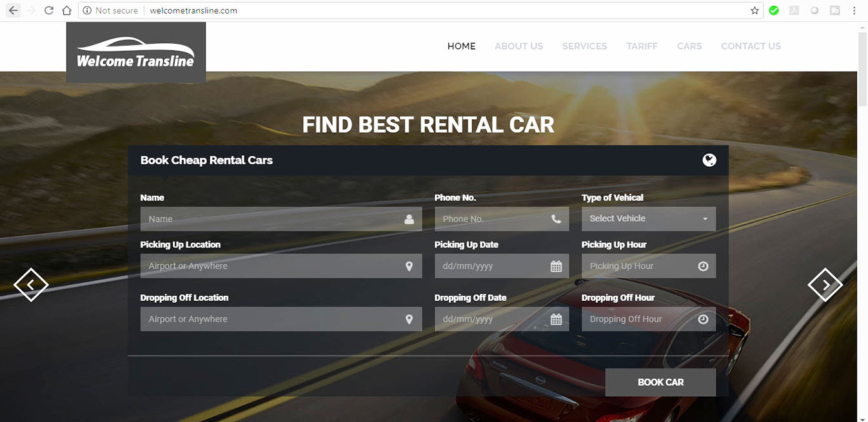Focus the Phone No. input field

pos(502,219)
